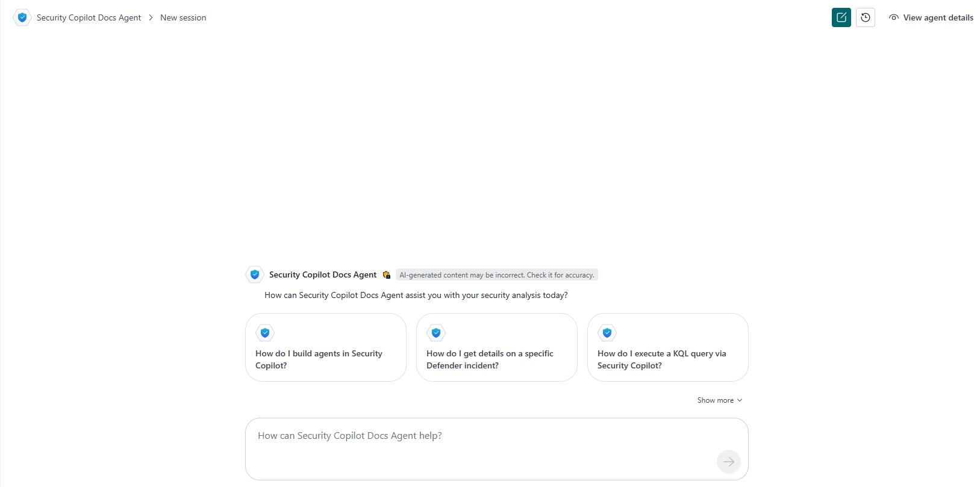Click the lock badge next to the agent name

387,275
